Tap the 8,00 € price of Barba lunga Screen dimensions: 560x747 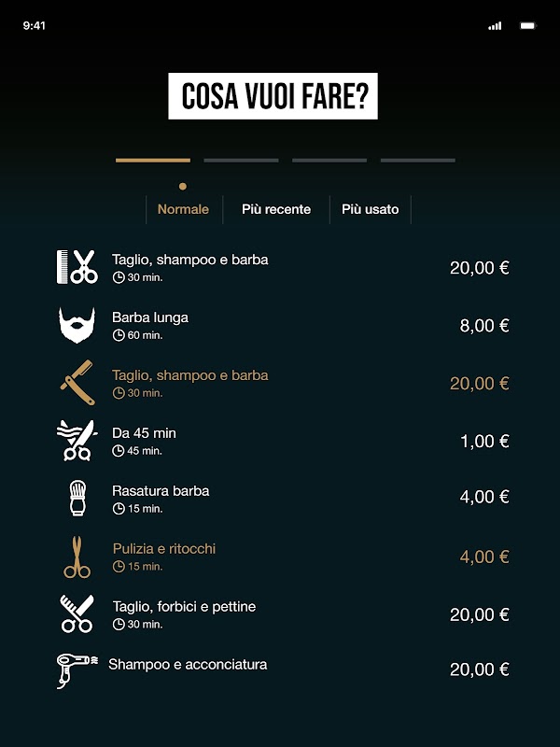(x=484, y=326)
